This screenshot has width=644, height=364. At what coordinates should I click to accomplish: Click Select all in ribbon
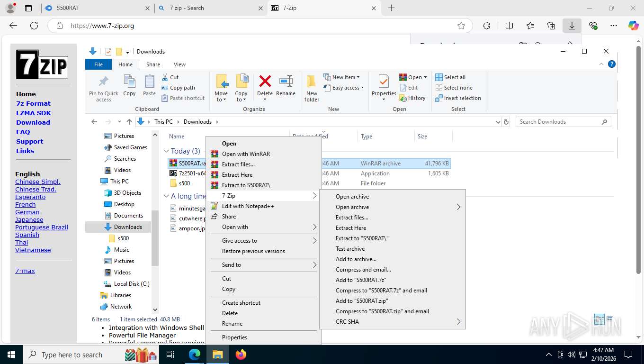point(450,77)
